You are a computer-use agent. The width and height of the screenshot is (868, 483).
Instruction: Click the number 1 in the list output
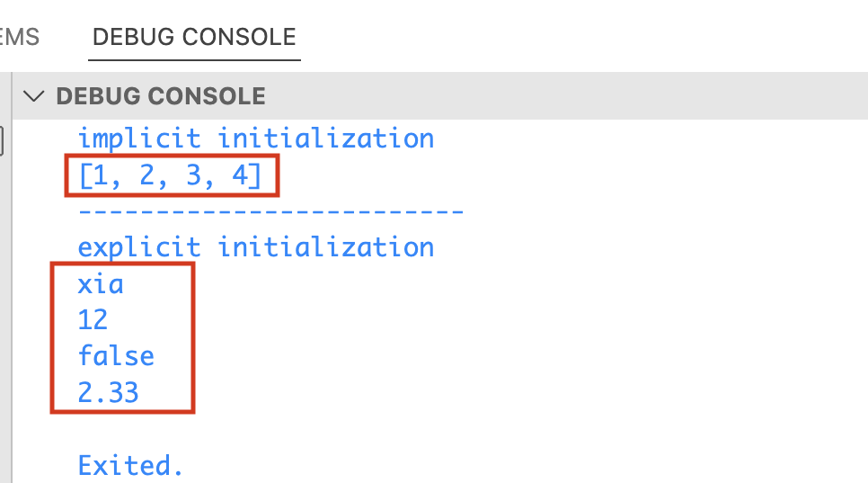[x=99, y=175]
